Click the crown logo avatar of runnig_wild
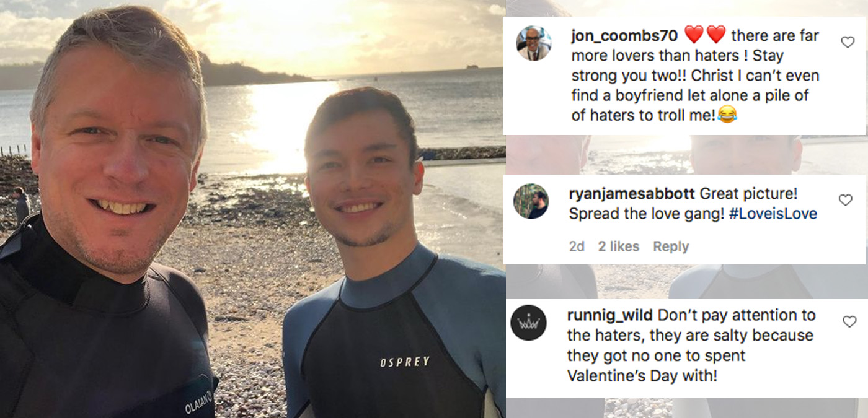This screenshot has width=868, height=418. point(529,320)
